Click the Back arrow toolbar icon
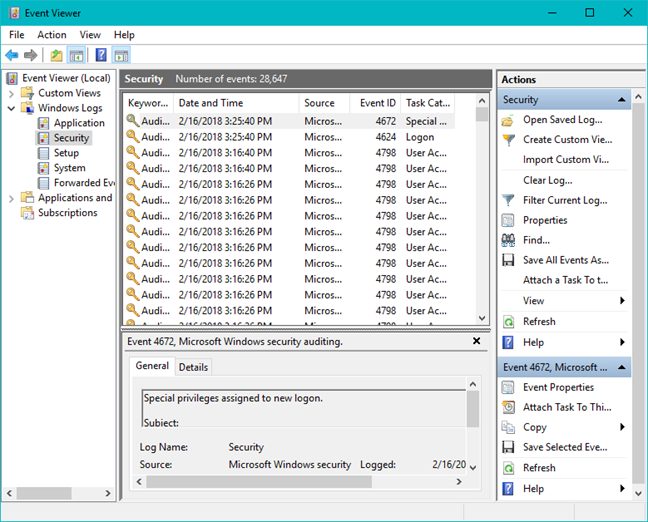This screenshot has height=522, width=648. click(12, 55)
